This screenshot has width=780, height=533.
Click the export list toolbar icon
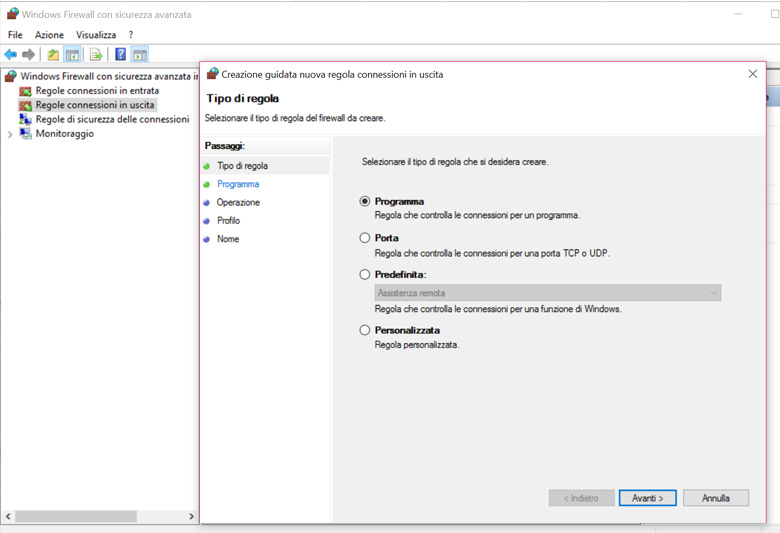click(96, 55)
